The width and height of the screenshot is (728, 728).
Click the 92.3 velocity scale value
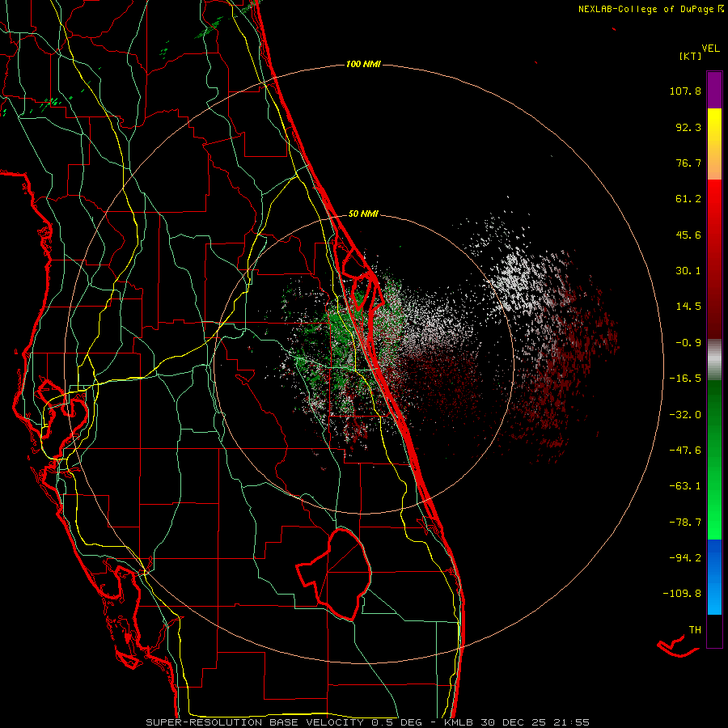click(x=688, y=127)
